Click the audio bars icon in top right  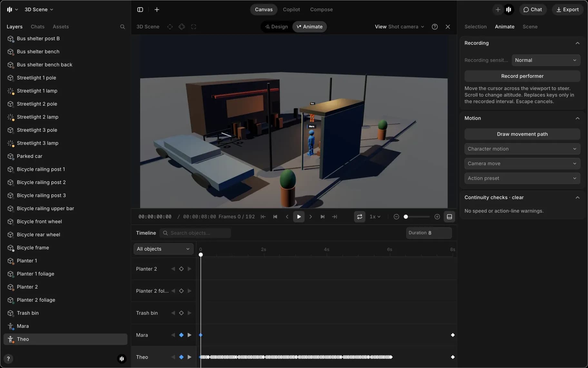point(509,10)
